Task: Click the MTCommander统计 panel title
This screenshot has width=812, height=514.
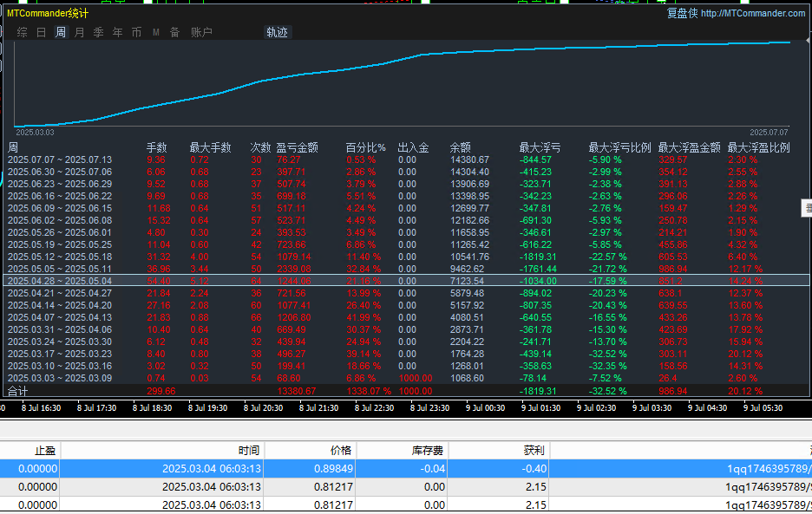Action: click(x=48, y=14)
